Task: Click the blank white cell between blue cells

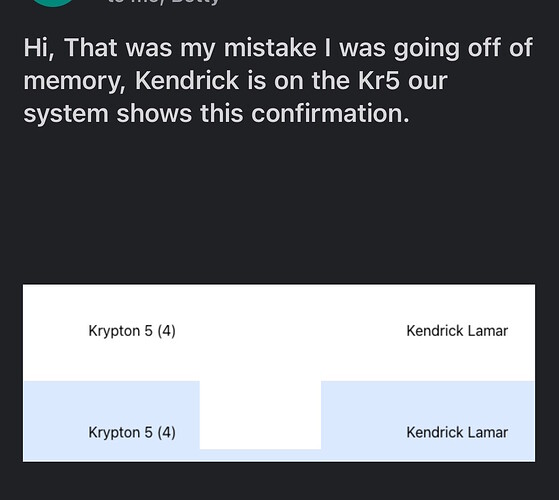Action: coord(260,415)
